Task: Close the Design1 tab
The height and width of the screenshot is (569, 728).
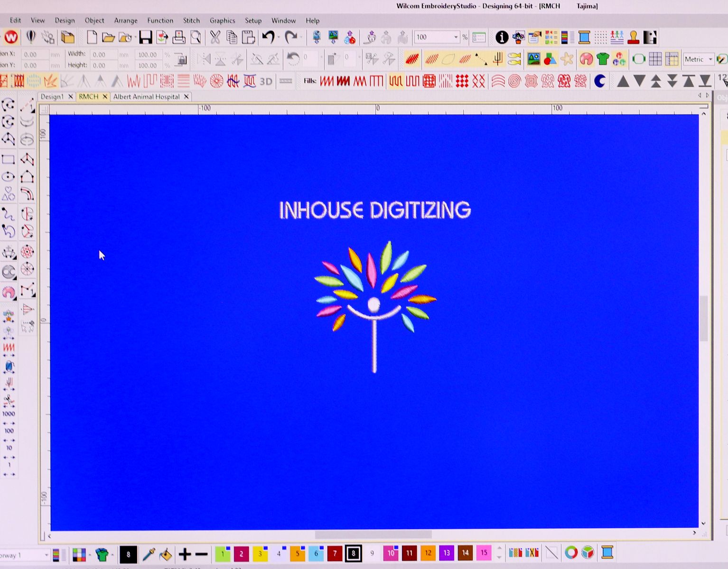Action: pos(71,97)
